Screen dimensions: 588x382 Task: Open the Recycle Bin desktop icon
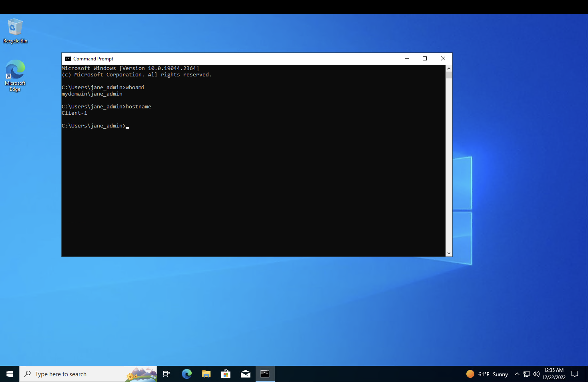pos(15,31)
